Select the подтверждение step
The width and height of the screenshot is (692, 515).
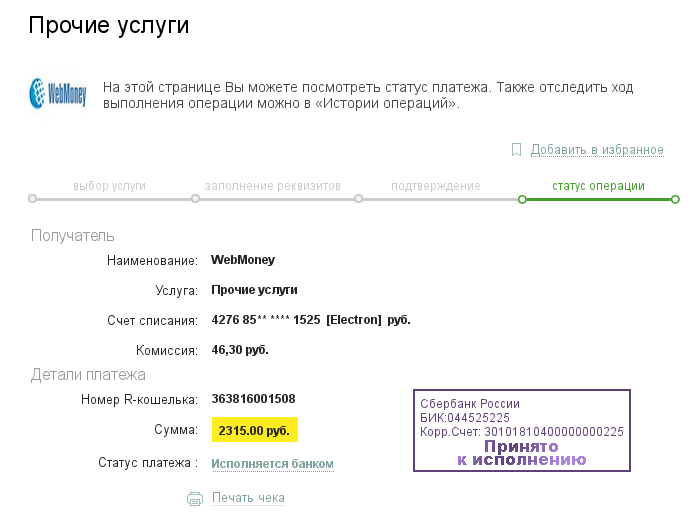click(436, 186)
